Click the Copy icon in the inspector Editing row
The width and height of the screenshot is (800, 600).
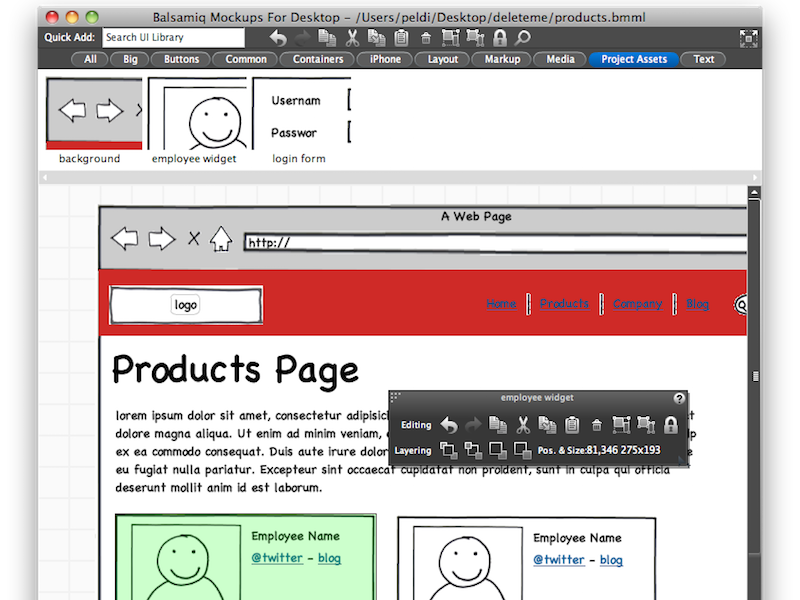(x=497, y=425)
